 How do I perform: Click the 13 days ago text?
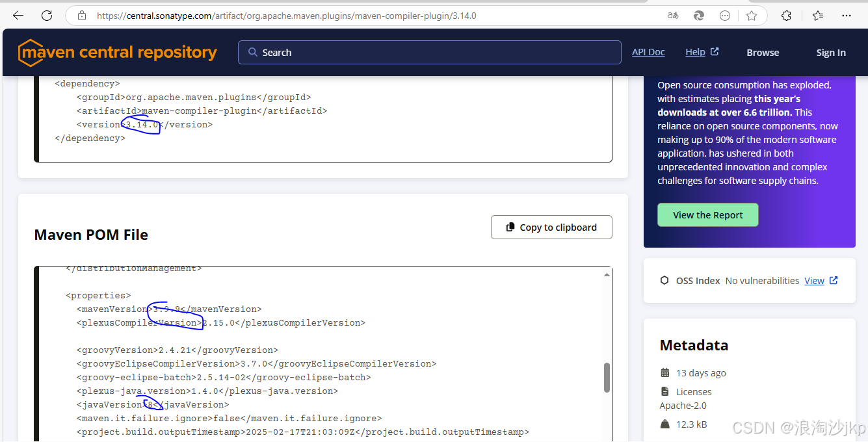coord(701,373)
